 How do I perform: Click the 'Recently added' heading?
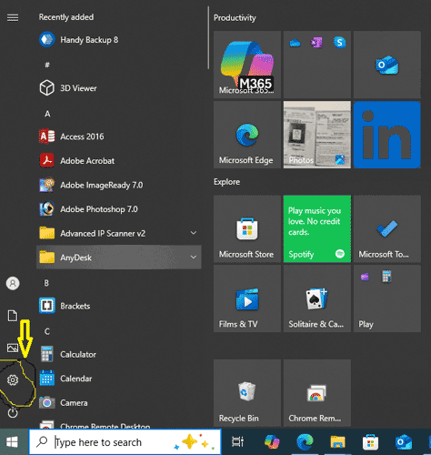tap(66, 17)
